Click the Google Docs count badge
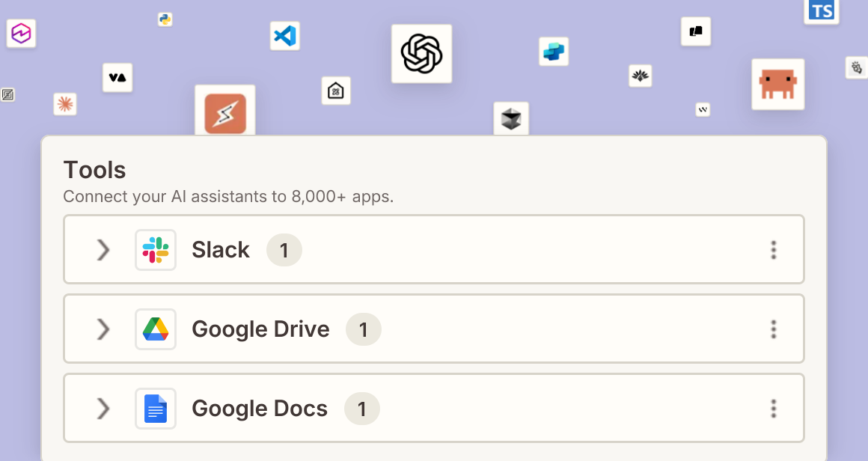The image size is (868, 461). pyautogui.click(x=362, y=409)
